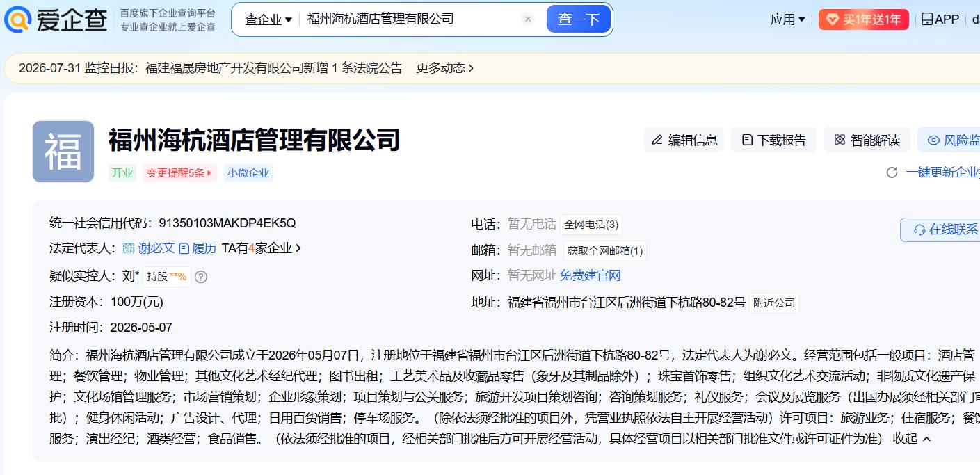This screenshot has height=475, width=980.
Task: Click the 爱企查 logo icon
Action: tap(18, 19)
